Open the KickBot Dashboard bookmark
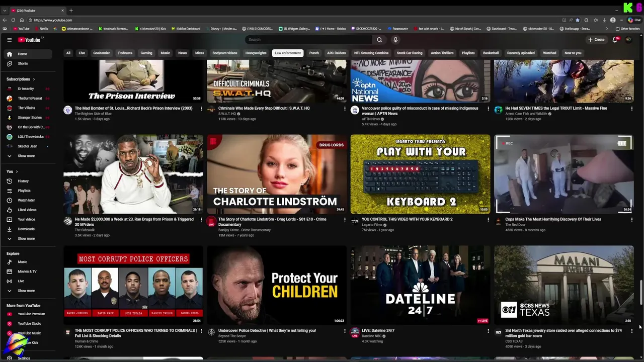 [x=186, y=29]
